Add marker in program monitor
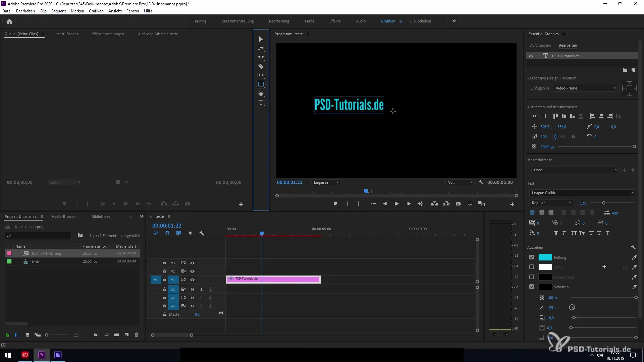 click(x=335, y=204)
